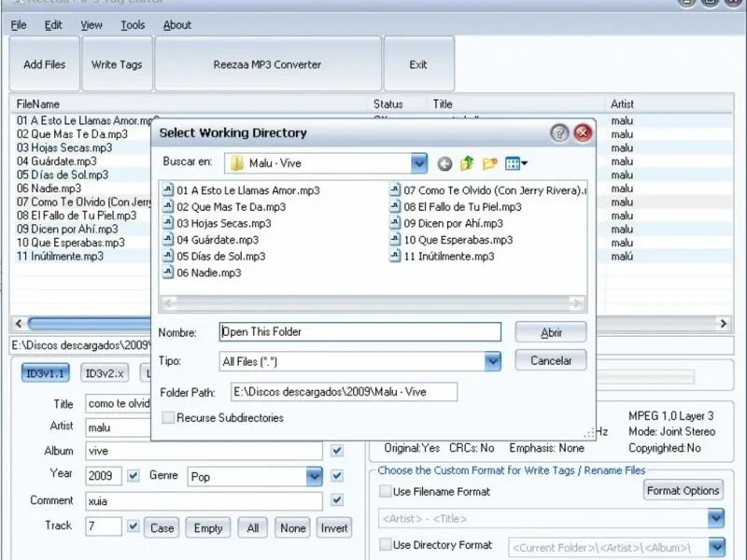Toggle the Track field checkbox
The width and height of the screenshot is (747, 560).
click(134, 526)
